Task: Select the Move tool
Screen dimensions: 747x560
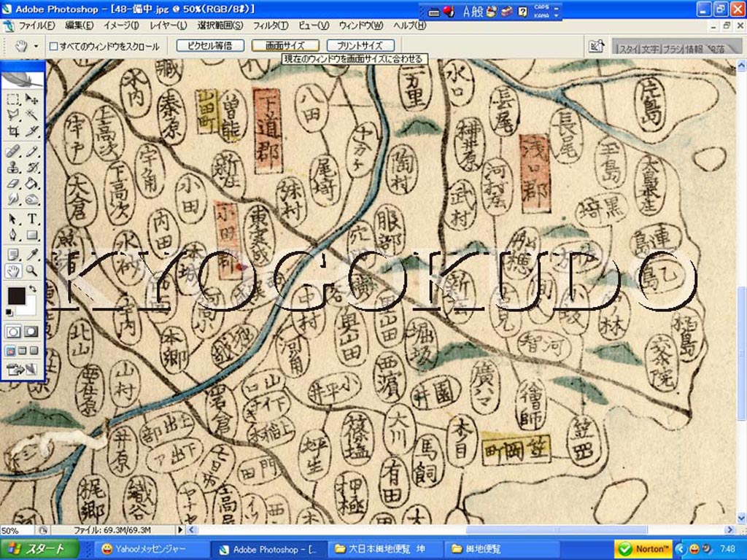Action: pyautogui.click(x=31, y=99)
